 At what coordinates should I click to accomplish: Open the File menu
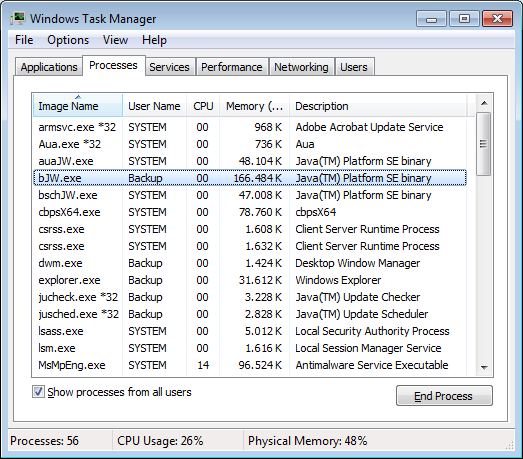click(x=24, y=40)
